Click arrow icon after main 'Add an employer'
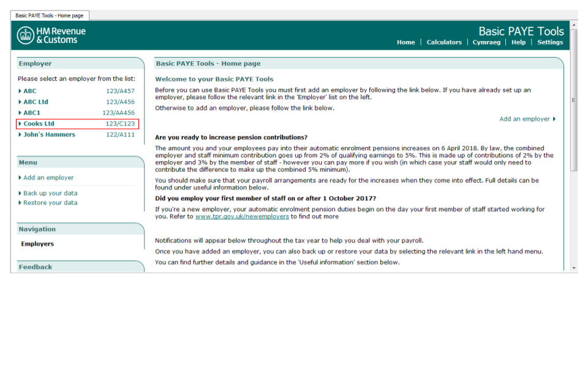Screen dimensions: 588x392 [554, 119]
